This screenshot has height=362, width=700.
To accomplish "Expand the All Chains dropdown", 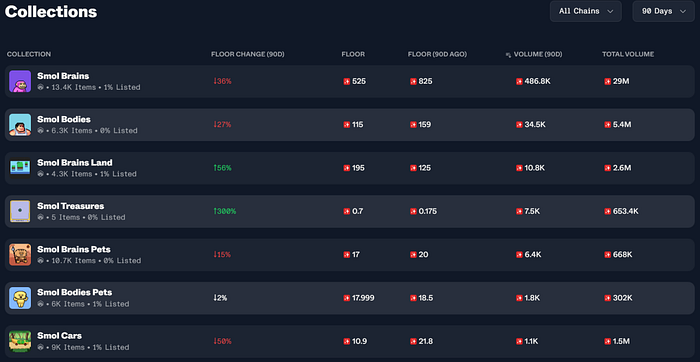I will click(586, 11).
